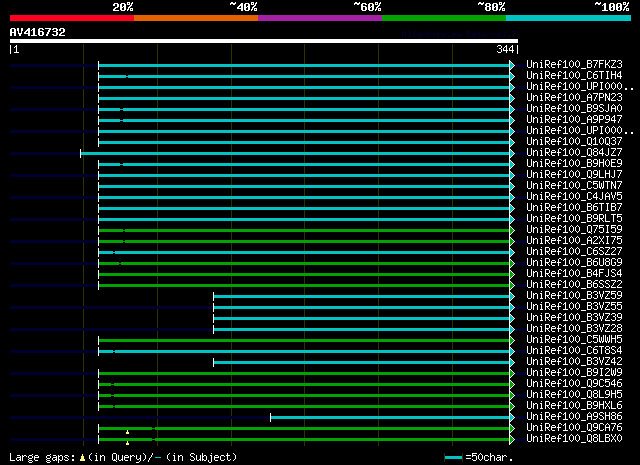Select hit UniRef100_C6TIH4
640x465 pixels.
click(x=574, y=76)
